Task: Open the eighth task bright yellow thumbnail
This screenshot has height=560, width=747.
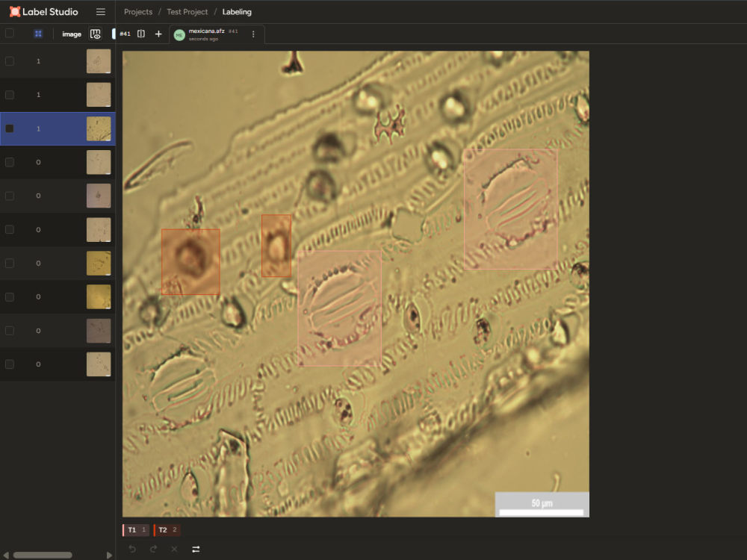Action: click(99, 296)
